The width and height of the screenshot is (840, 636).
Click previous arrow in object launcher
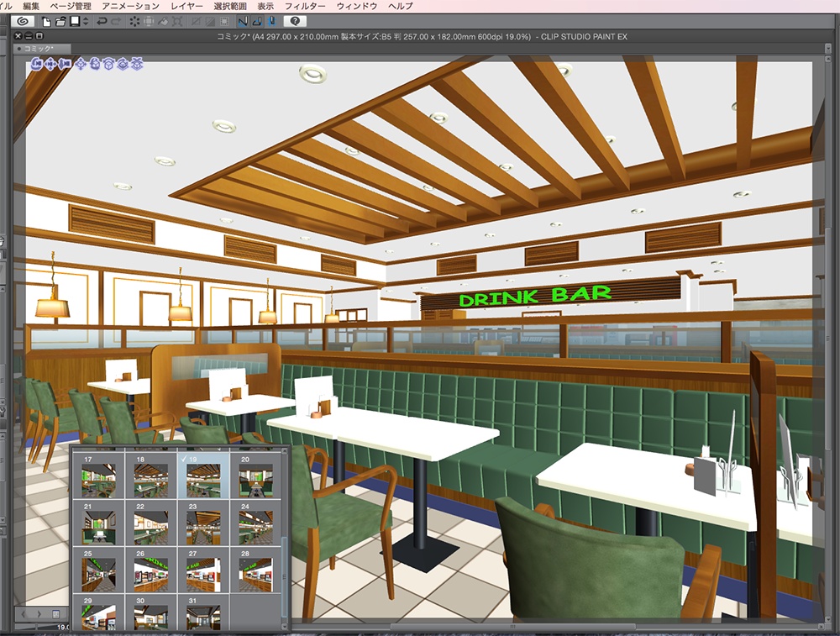point(23,613)
